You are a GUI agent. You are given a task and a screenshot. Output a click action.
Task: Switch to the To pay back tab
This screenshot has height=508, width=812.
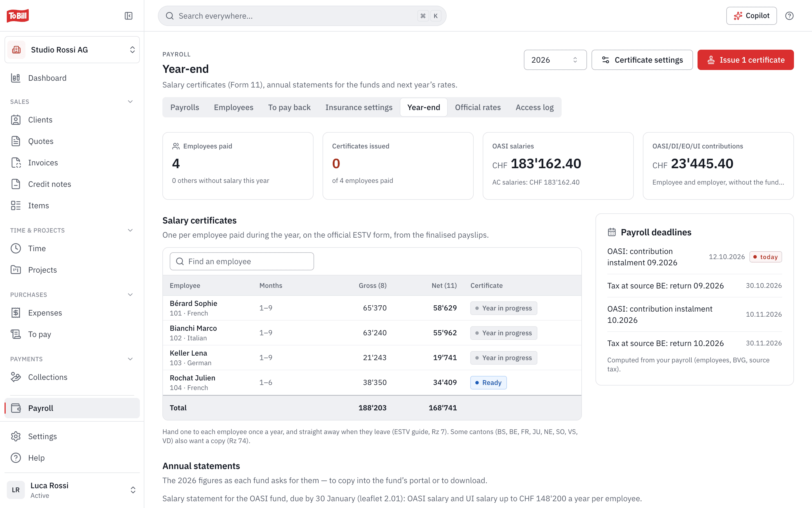click(x=289, y=107)
